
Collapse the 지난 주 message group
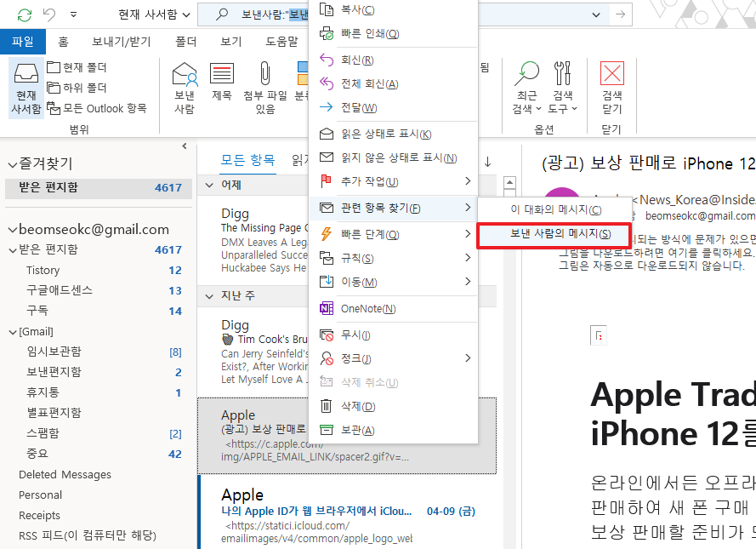click(x=209, y=296)
